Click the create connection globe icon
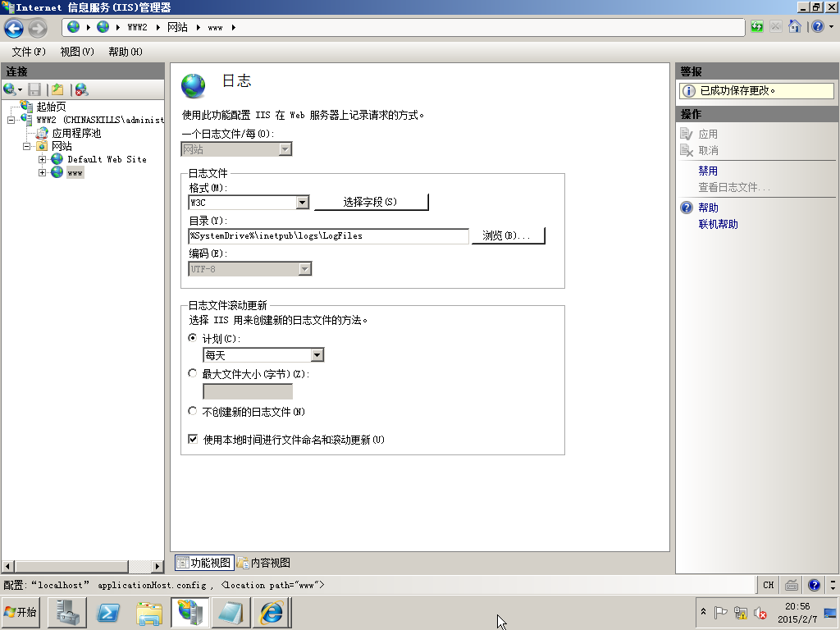The image size is (840, 630). 9,89
